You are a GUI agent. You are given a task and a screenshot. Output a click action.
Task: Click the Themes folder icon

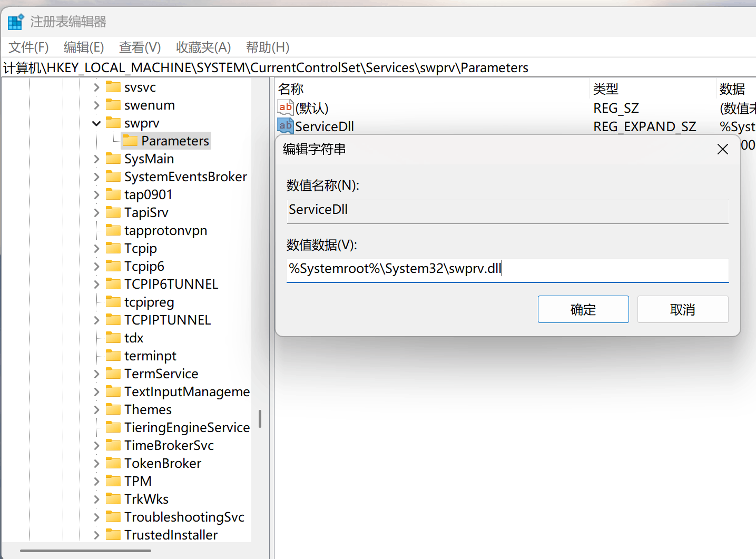113,409
